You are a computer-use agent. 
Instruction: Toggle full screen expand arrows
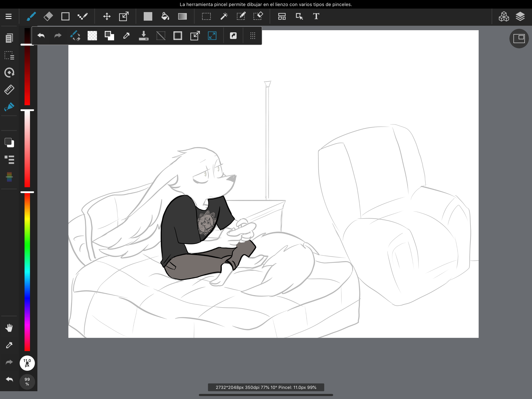point(212,36)
